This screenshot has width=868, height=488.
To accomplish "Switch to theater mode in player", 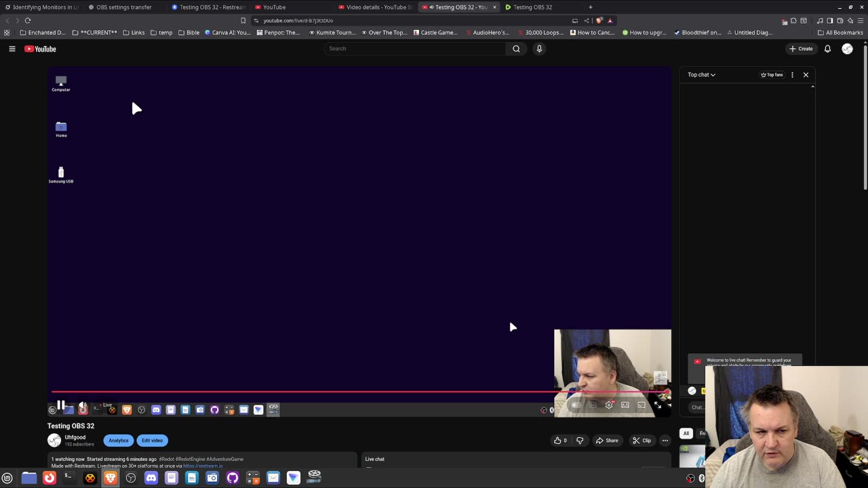I will tap(625, 405).
